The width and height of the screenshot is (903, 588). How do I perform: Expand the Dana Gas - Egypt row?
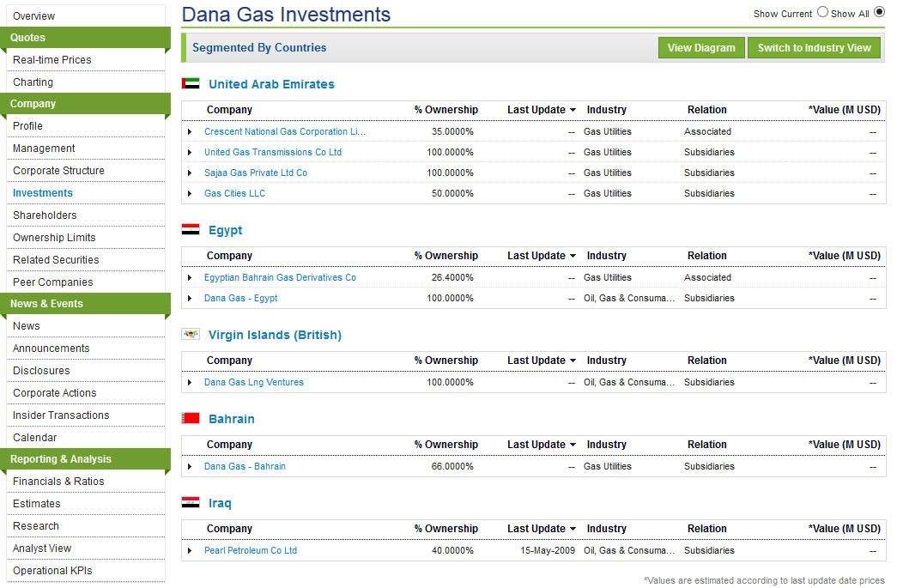[x=190, y=299]
